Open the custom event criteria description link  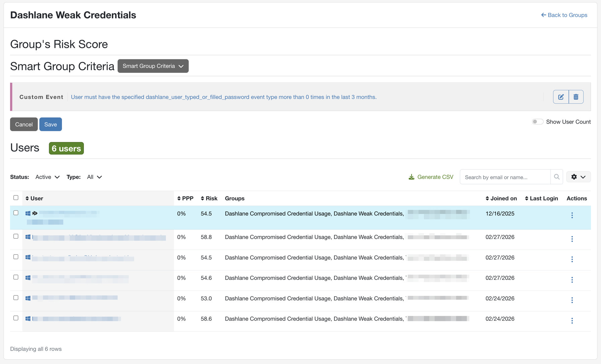[x=224, y=97]
